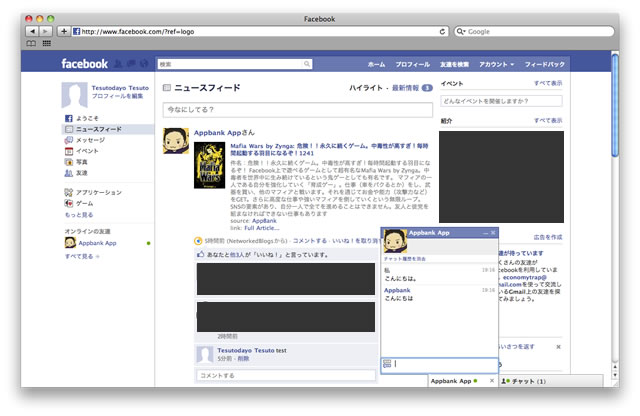This screenshot has height=416, width=640.
Task: Click the NetworkedBlogs icon under the post
Action: click(x=198, y=241)
